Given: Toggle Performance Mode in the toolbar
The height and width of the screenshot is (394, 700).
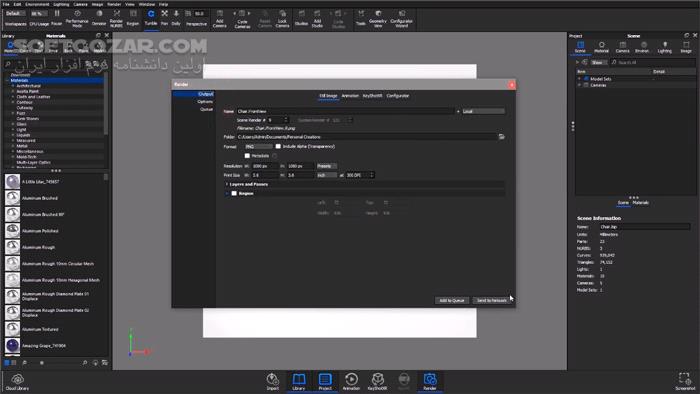Looking at the screenshot, I should coord(77,18).
